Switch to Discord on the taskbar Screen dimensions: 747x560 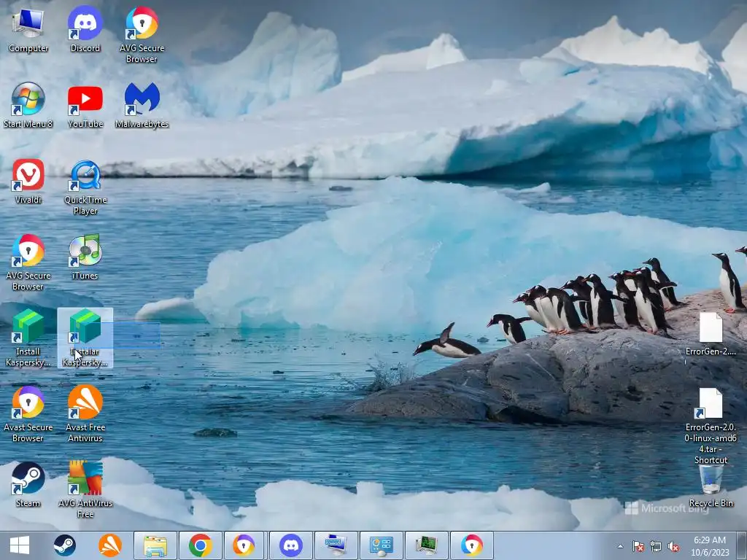pyautogui.click(x=291, y=545)
